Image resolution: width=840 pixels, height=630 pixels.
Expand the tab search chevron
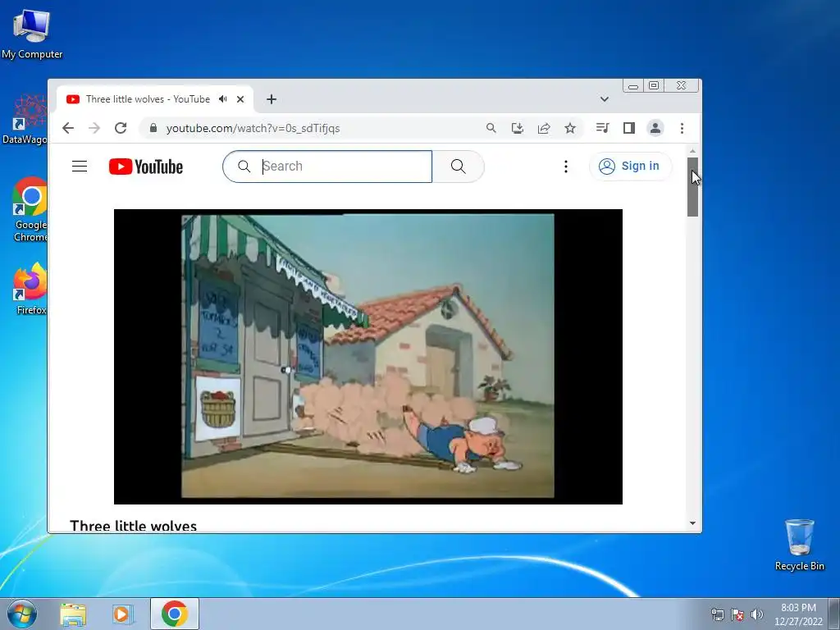(x=605, y=99)
